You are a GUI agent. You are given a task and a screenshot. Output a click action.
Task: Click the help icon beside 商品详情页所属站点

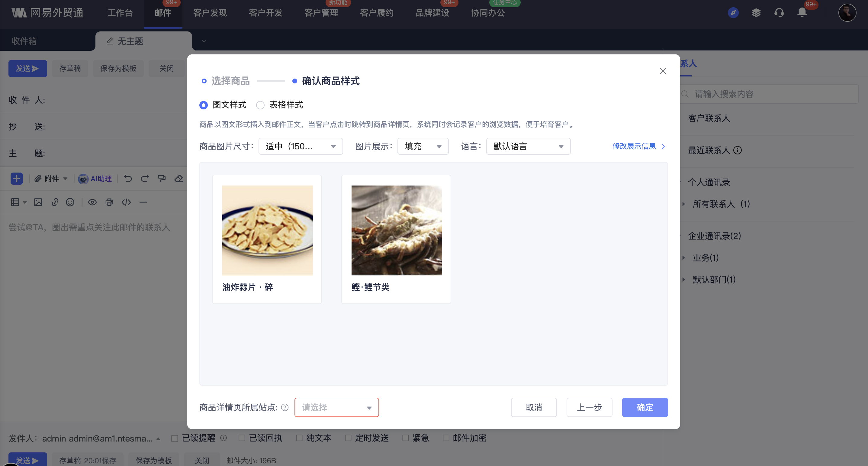click(x=285, y=407)
